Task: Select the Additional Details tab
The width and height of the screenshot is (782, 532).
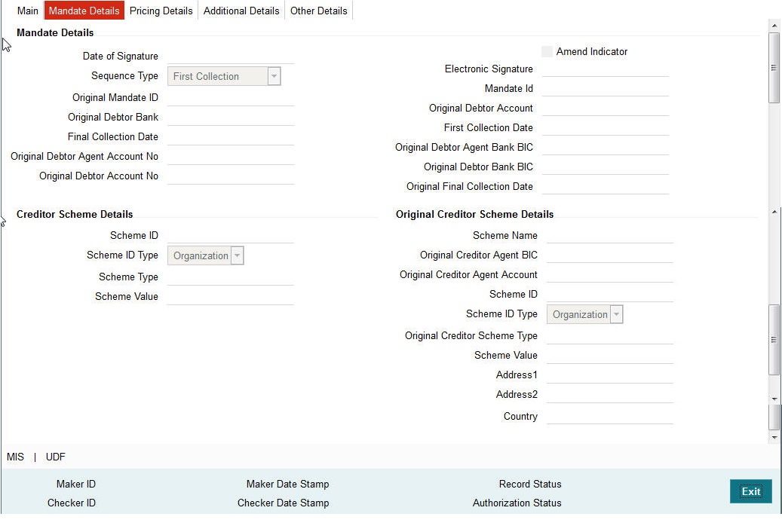Action: click(241, 11)
